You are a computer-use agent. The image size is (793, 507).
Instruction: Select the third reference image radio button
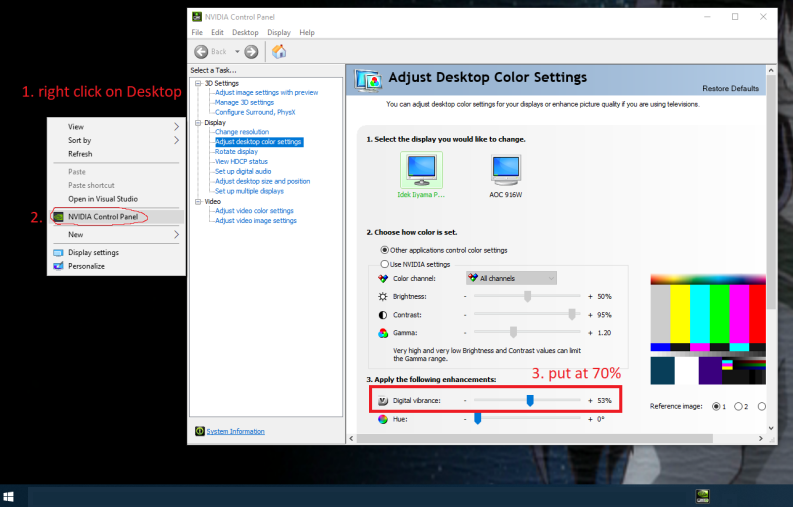click(x=762, y=406)
